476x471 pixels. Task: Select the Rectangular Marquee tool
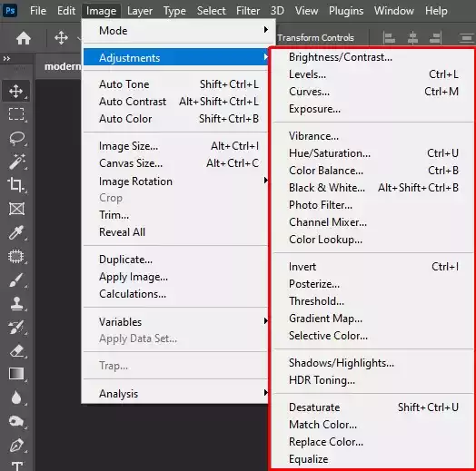16,114
